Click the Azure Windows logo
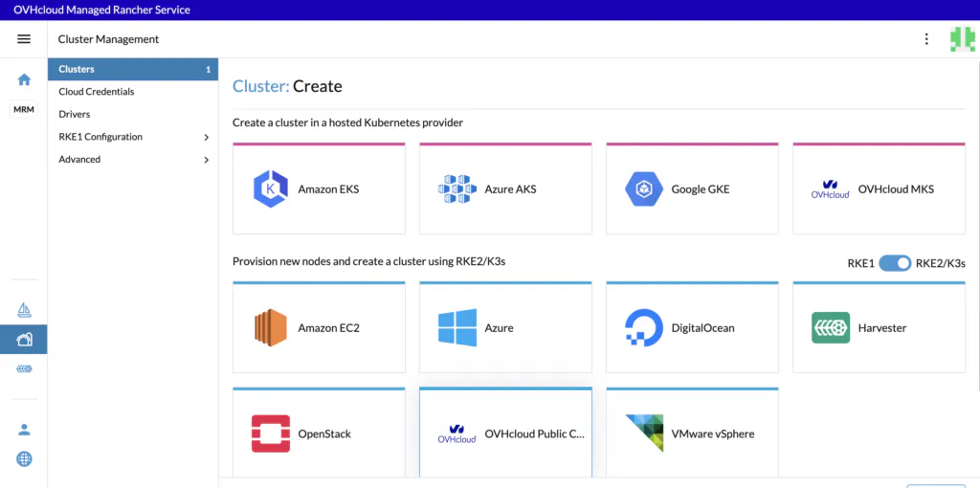The image size is (980, 488). point(457,327)
